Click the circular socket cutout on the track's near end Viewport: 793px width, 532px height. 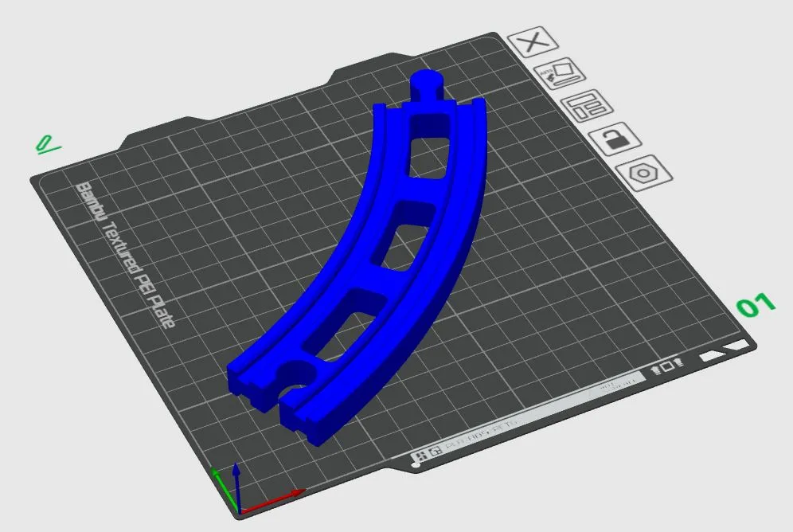(295, 375)
